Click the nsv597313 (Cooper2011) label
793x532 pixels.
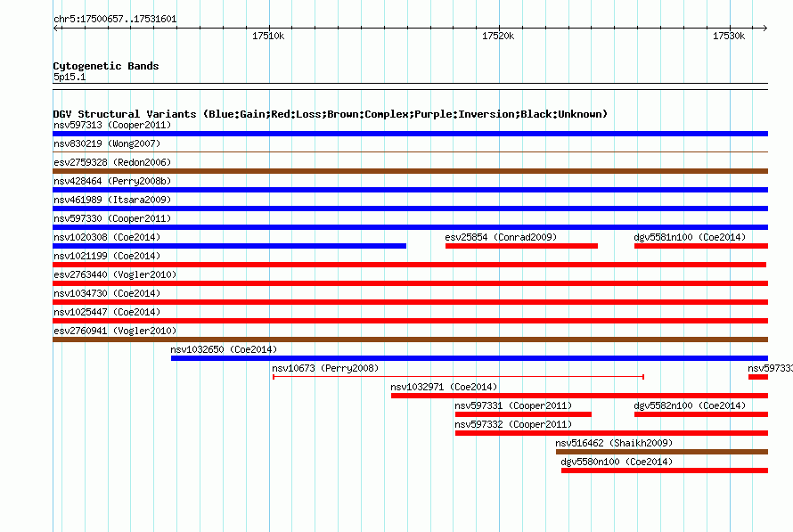(x=112, y=125)
